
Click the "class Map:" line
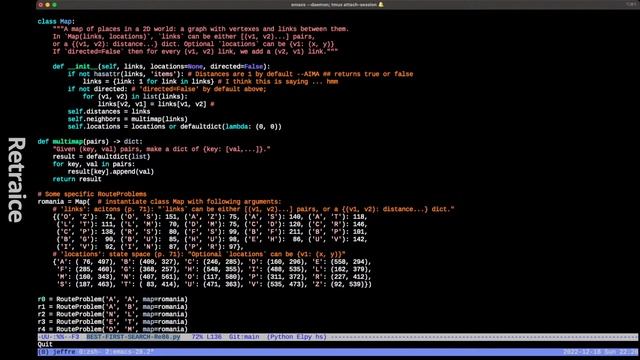pyautogui.click(x=56, y=22)
